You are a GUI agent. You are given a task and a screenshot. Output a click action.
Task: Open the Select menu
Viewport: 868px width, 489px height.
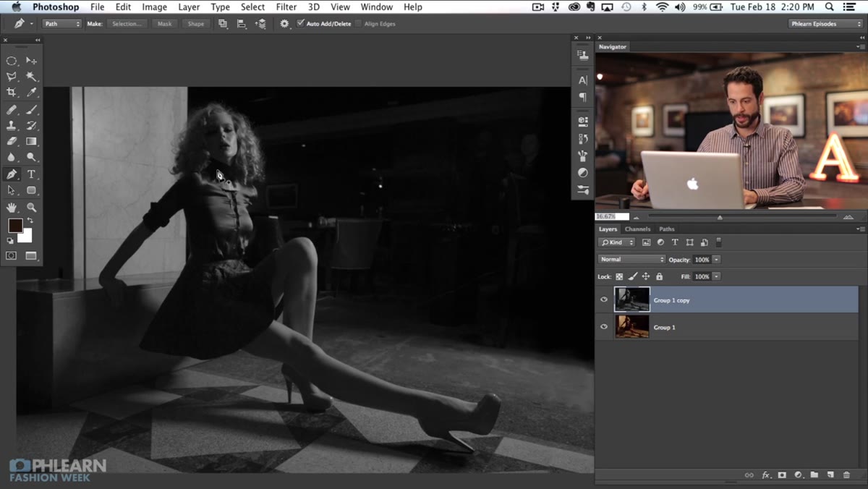click(x=252, y=7)
